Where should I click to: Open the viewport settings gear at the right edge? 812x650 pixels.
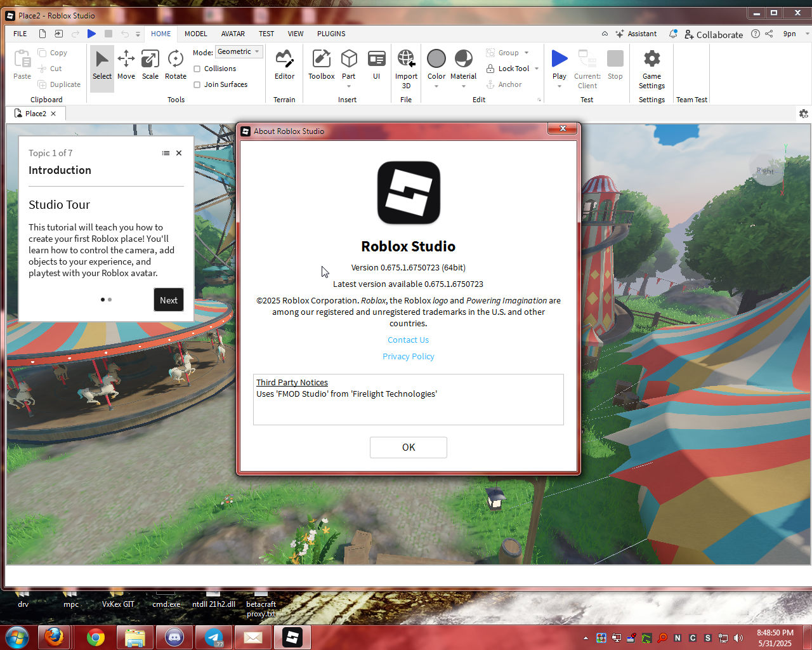804,114
